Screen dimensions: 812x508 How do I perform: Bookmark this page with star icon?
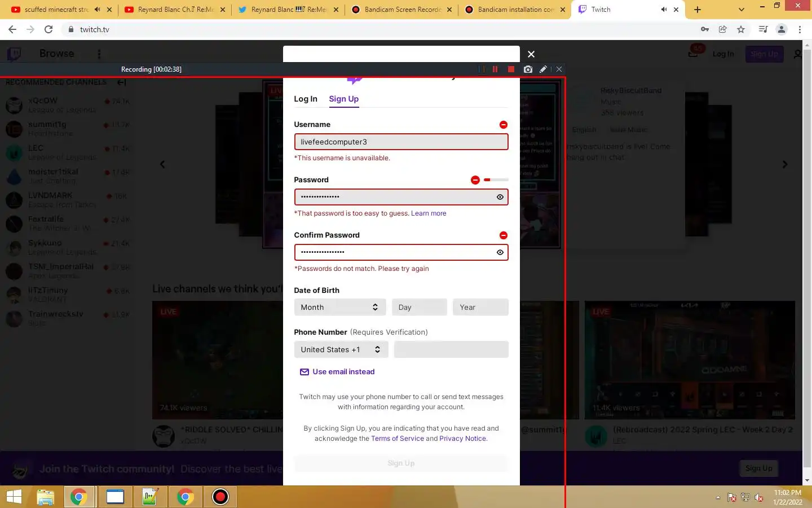pyautogui.click(x=741, y=29)
